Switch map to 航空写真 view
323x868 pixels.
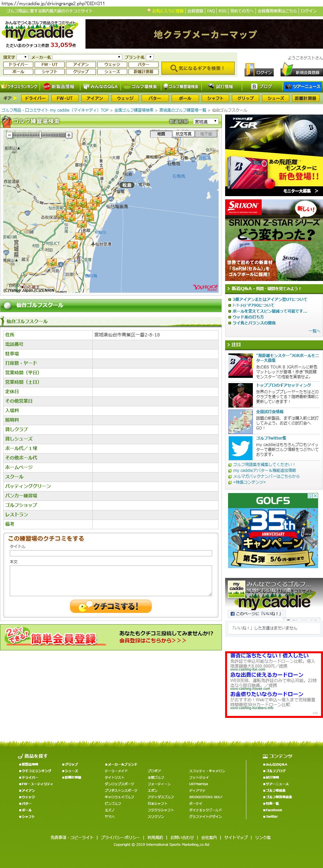(x=183, y=134)
